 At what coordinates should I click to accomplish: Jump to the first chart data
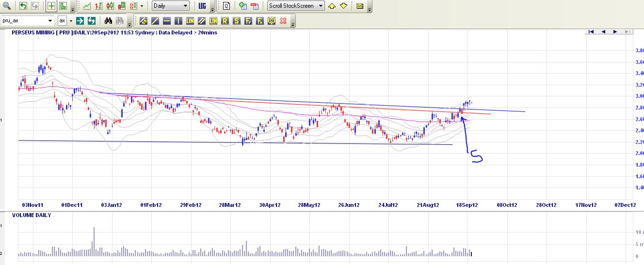tap(591, 31)
